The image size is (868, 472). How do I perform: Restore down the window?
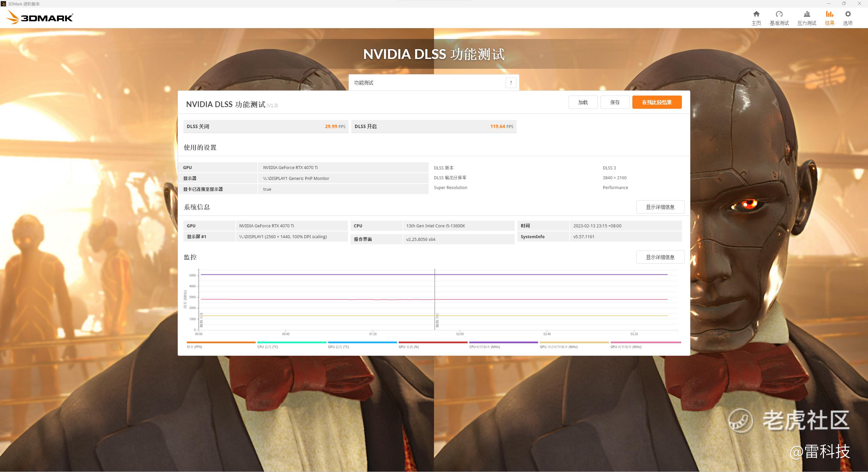pyautogui.click(x=844, y=4)
